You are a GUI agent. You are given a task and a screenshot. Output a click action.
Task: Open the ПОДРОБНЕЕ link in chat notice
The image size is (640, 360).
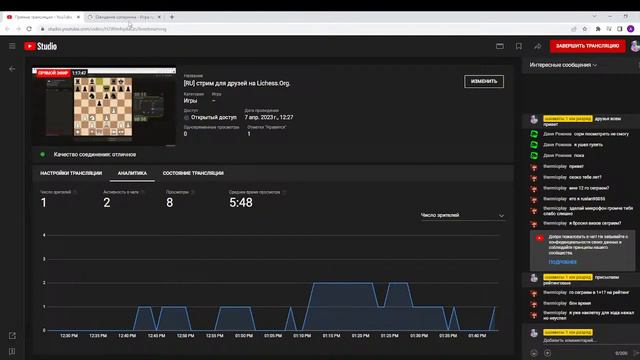562,262
